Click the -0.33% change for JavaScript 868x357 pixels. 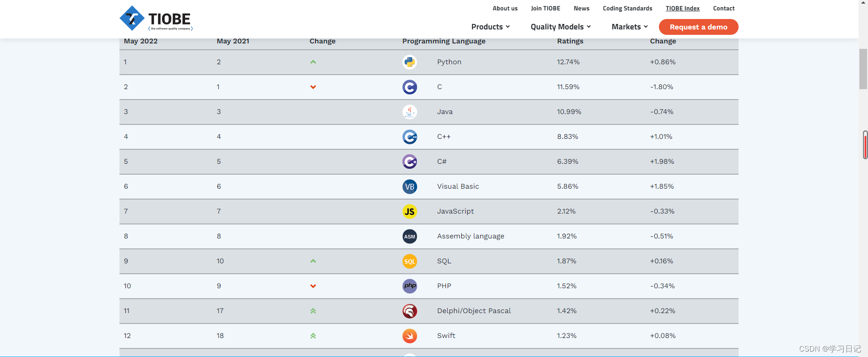tap(662, 211)
